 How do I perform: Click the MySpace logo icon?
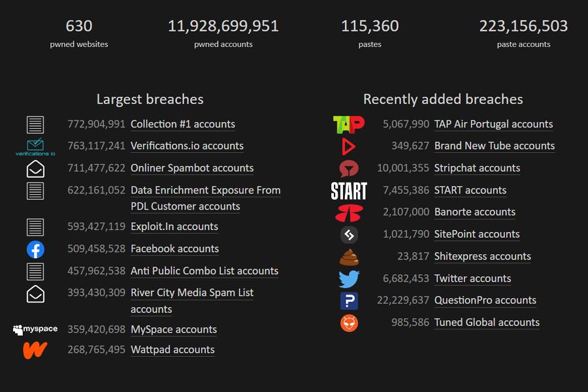(x=35, y=329)
